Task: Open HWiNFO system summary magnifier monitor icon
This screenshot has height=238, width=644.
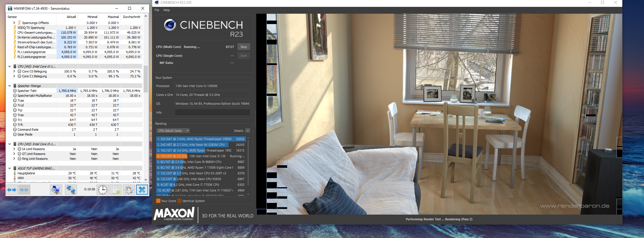Action: (x=56, y=190)
